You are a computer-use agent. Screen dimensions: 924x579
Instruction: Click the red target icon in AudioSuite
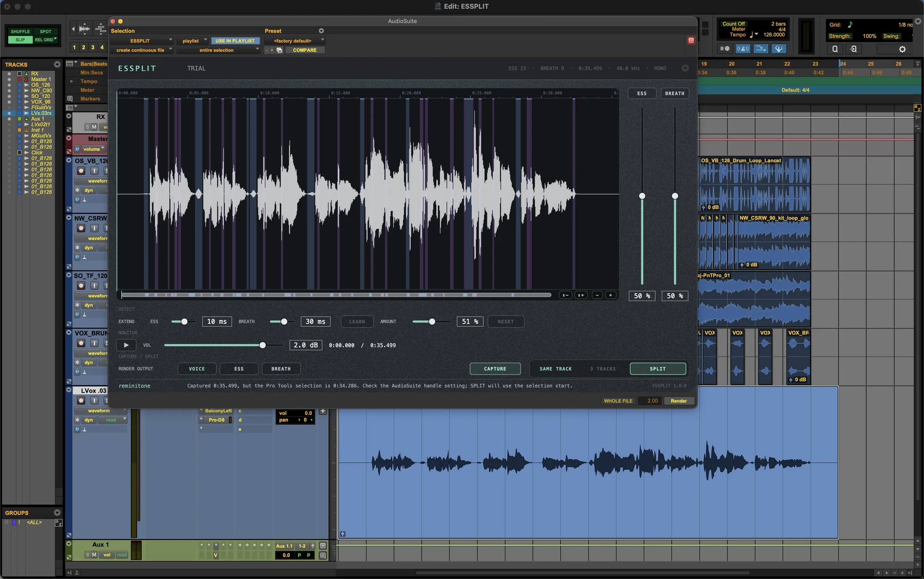coord(691,41)
